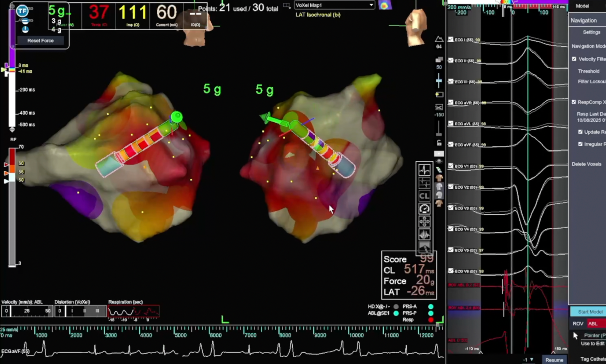Image resolution: width=606 pixels, height=364 pixels.
Task: Click the scissors clipping plane icon
Action: click(x=439, y=107)
